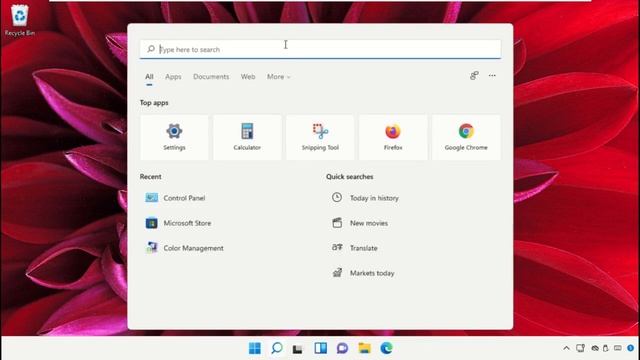Viewport: 640px width, 360px height.
Task: Open search account sharing icon
Action: (474, 76)
